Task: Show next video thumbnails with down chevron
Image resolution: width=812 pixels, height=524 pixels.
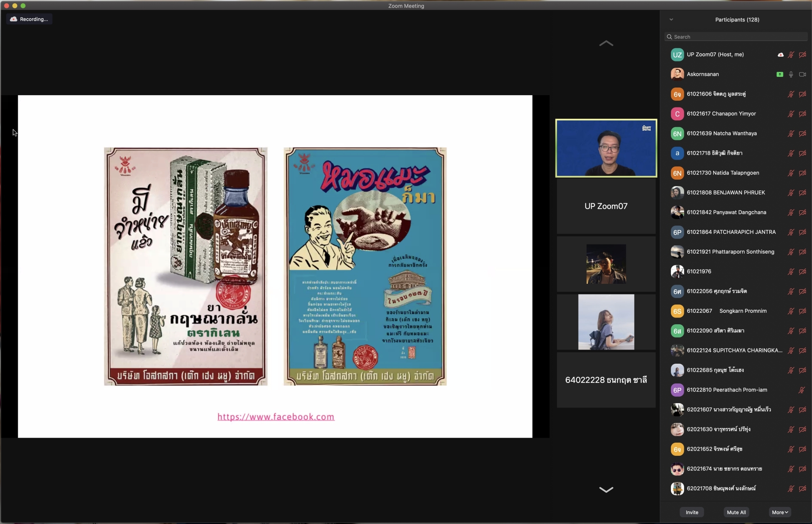Action: [x=606, y=490]
